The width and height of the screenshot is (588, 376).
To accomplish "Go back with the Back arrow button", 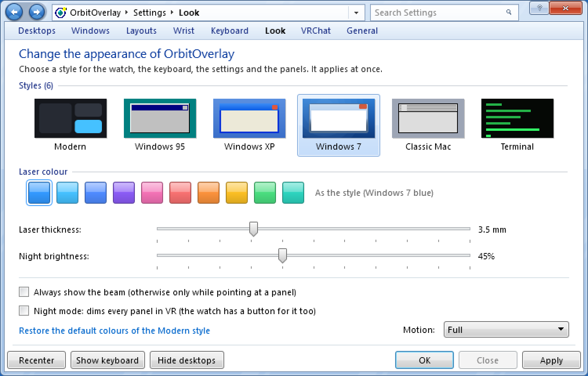I will 14,12.
